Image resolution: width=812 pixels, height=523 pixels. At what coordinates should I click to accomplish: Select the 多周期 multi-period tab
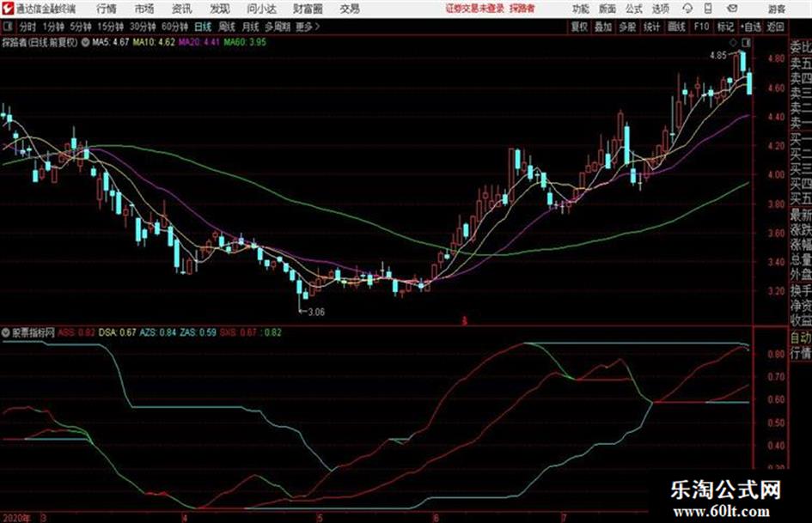click(x=278, y=27)
